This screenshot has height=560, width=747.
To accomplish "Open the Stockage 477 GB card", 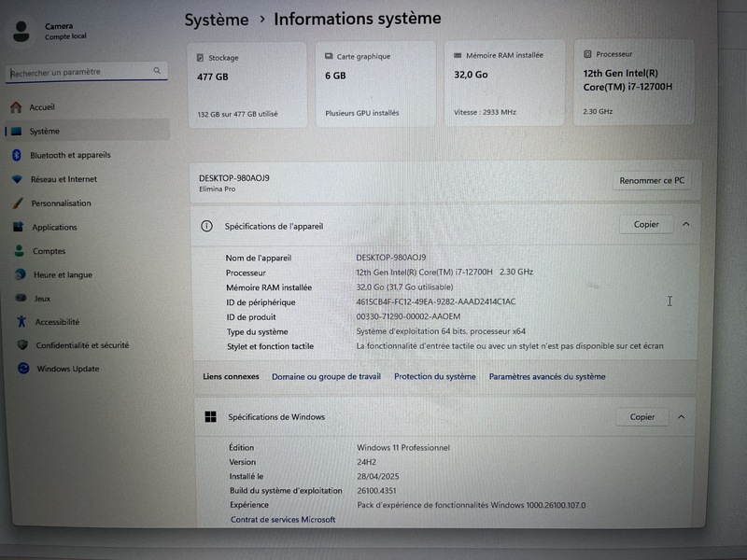I will pos(247,85).
